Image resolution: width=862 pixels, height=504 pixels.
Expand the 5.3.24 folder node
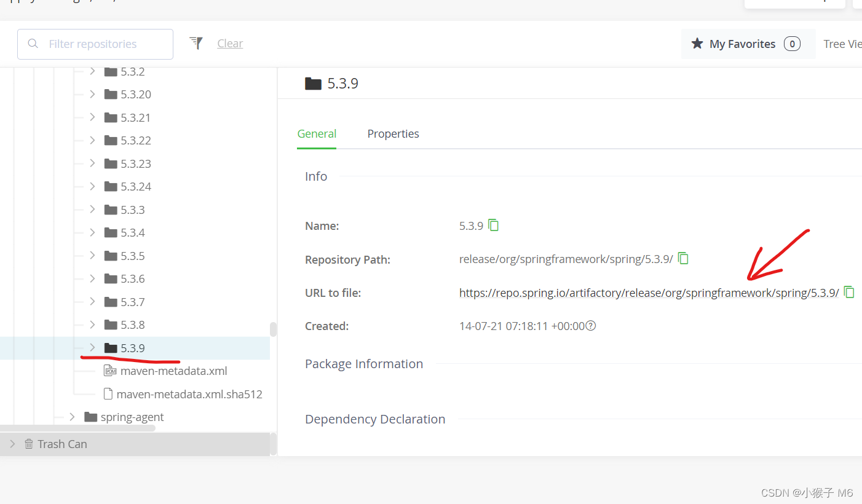92,186
